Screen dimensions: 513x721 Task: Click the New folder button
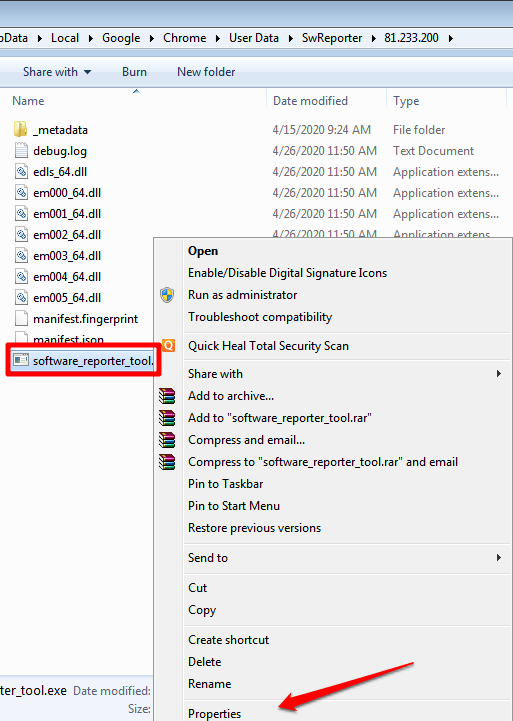206,72
